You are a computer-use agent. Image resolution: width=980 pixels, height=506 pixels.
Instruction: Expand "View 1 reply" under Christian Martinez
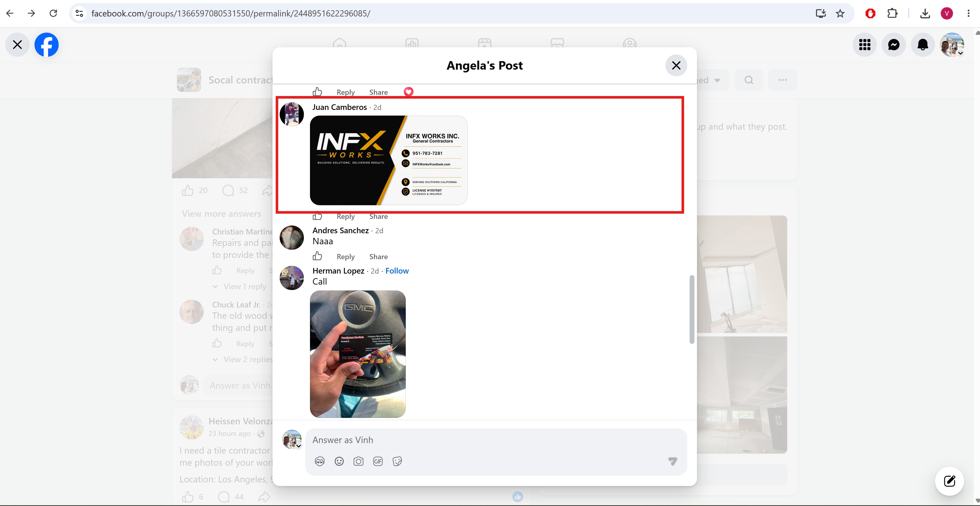(245, 286)
